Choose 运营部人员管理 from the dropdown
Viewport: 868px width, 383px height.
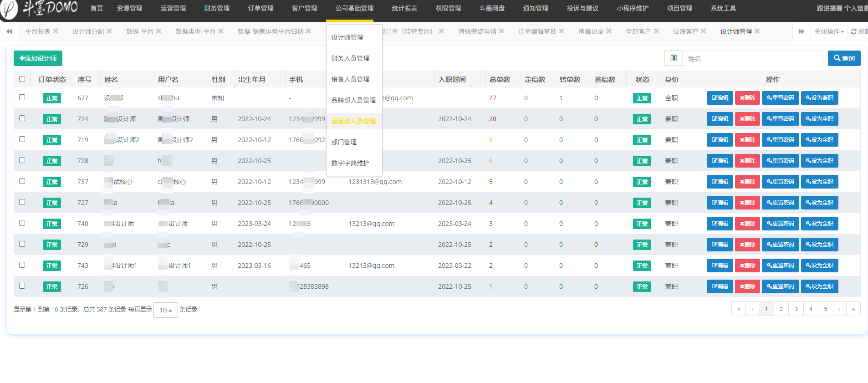tap(353, 121)
